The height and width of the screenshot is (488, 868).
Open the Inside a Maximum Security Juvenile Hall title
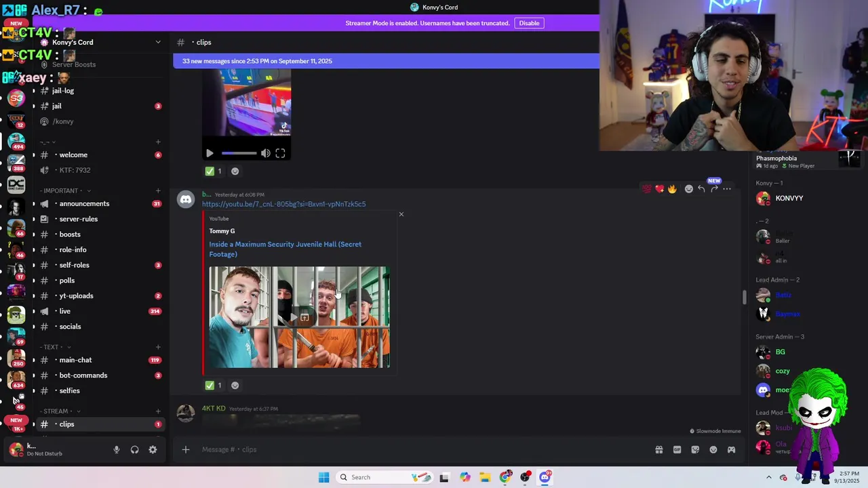click(285, 249)
